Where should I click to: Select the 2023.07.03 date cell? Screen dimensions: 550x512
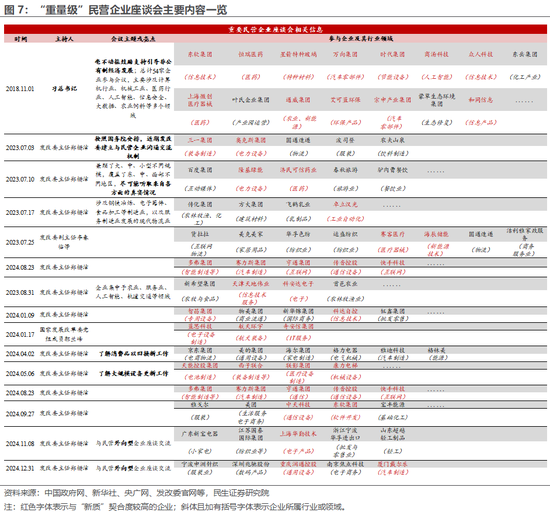[x=20, y=148]
